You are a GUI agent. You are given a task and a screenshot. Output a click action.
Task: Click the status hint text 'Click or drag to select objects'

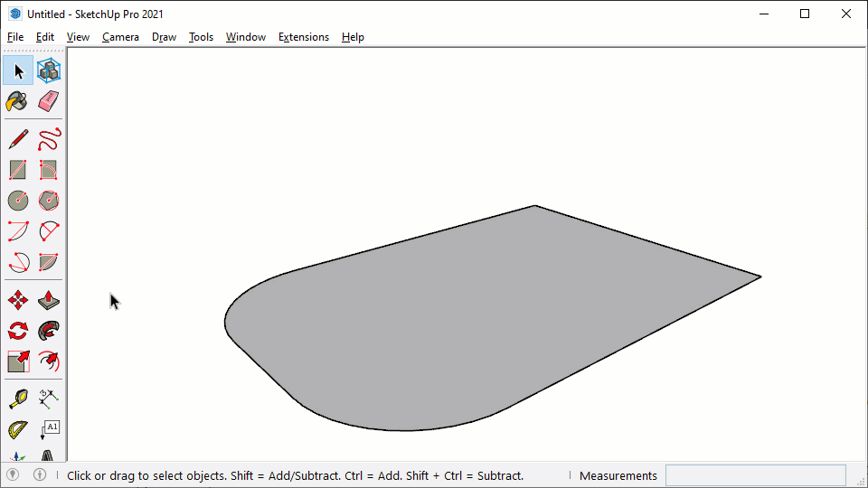click(147, 476)
